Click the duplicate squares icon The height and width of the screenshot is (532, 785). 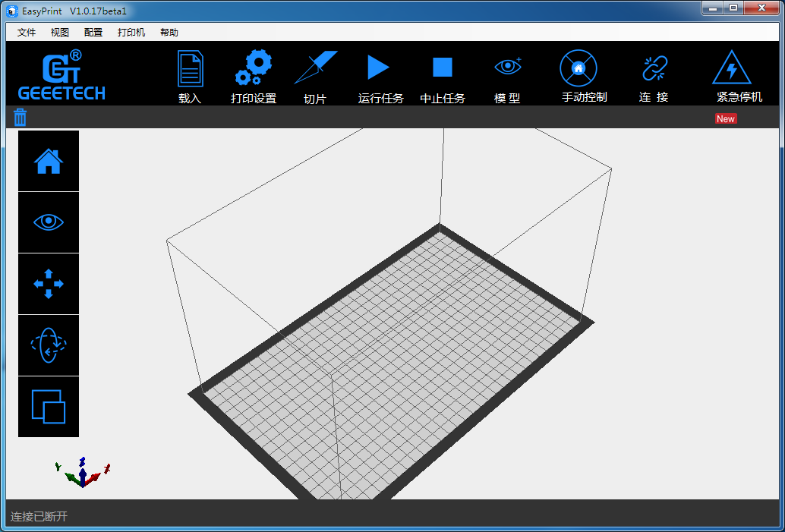49,407
